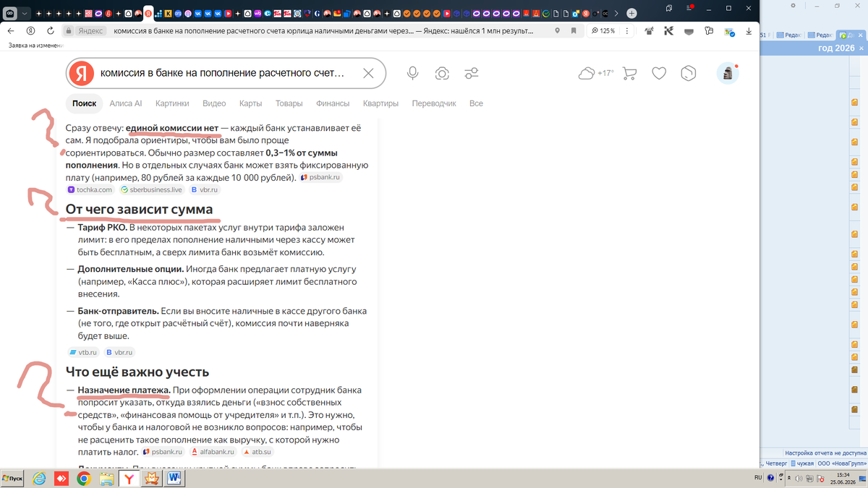Switch to the Видео tab
The height and width of the screenshot is (488, 868).
(214, 103)
